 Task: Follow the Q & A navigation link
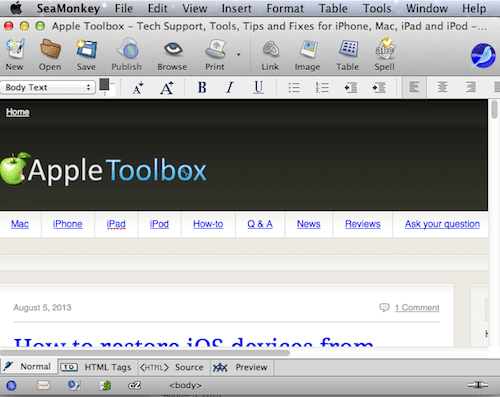click(260, 224)
